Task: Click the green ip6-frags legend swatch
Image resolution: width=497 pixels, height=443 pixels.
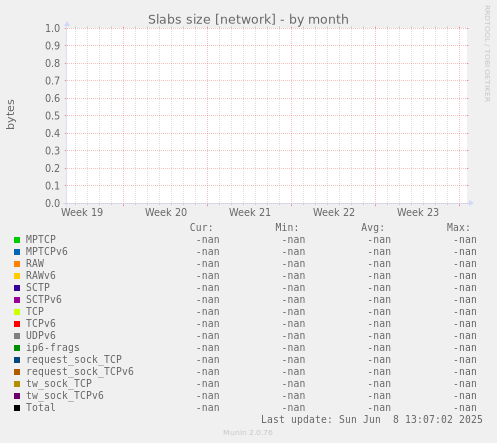Action: [x=17, y=348]
